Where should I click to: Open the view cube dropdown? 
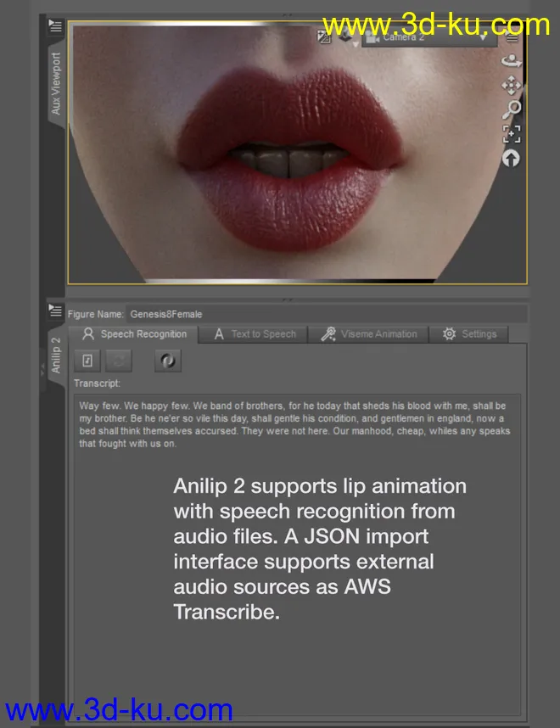347,37
